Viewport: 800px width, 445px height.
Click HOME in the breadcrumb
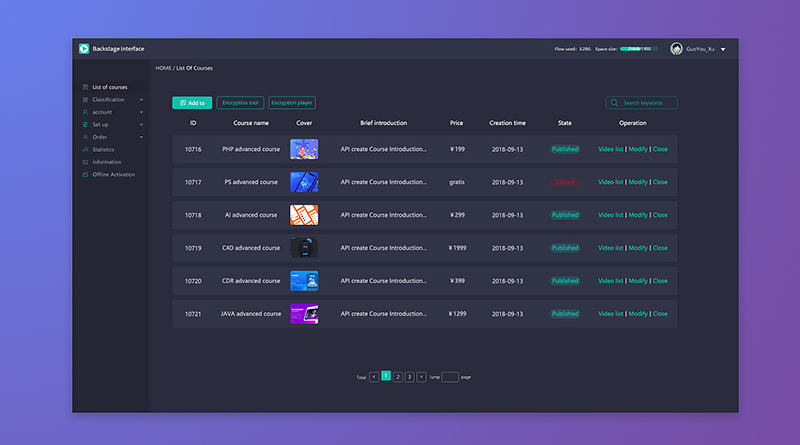coord(163,68)
